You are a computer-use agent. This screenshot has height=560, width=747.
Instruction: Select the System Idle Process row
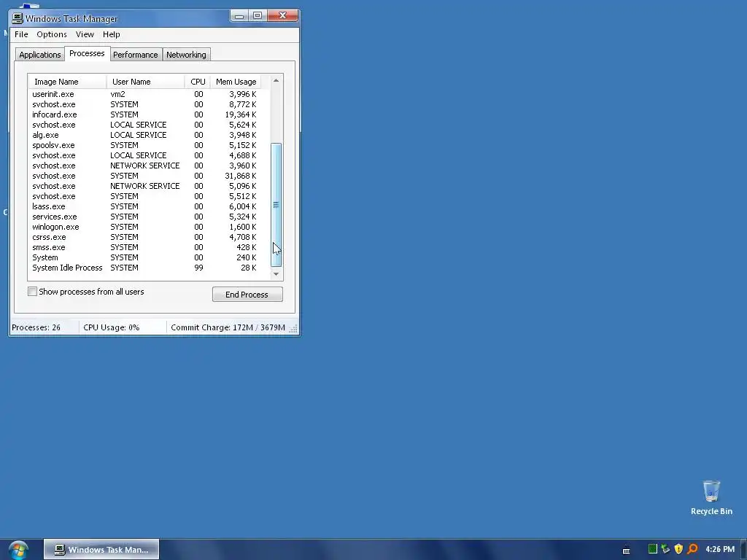click(x=144, y=268)
